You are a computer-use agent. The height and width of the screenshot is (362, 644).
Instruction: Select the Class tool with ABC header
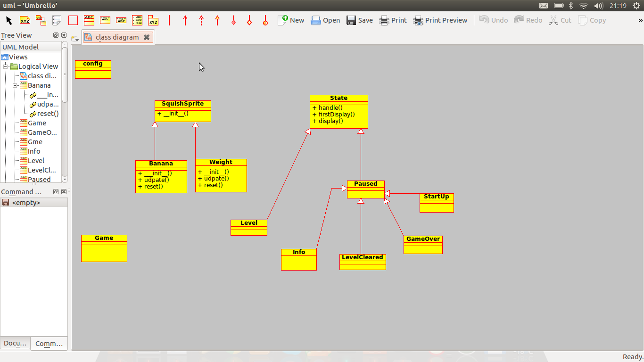point(89,20)
